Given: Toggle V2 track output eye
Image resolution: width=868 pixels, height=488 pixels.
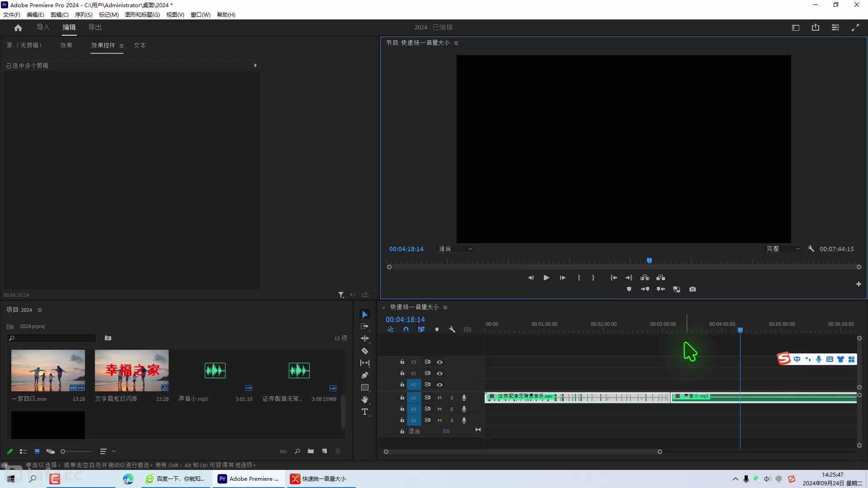Looking at the screenshot, I should pyautogui.click(x=439, y=373).
